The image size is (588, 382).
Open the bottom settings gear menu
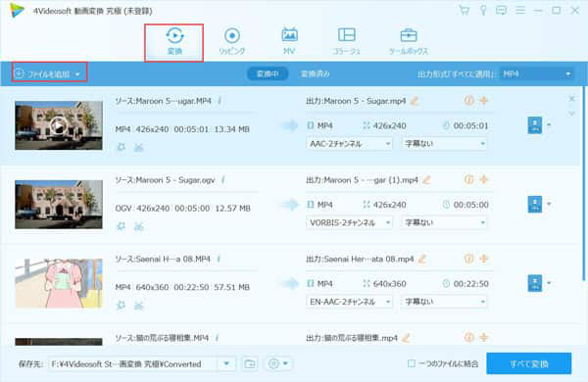click(x=278, y=363)
